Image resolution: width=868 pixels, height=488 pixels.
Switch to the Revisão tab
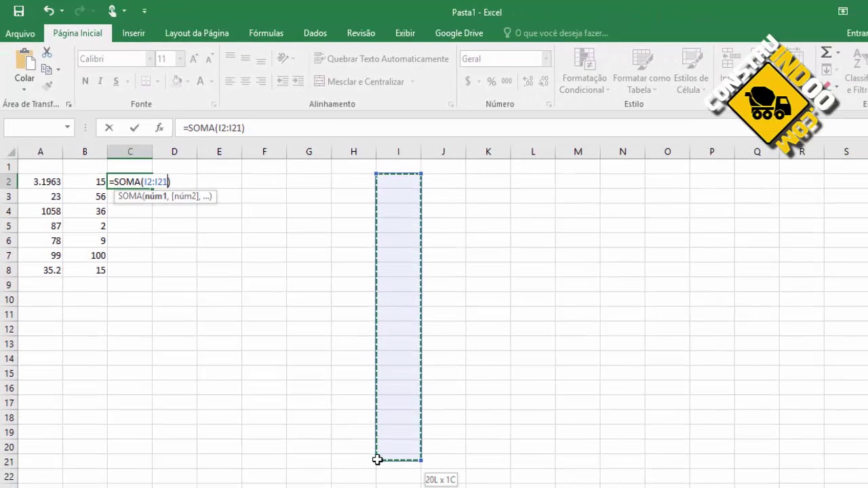point(361,33)
